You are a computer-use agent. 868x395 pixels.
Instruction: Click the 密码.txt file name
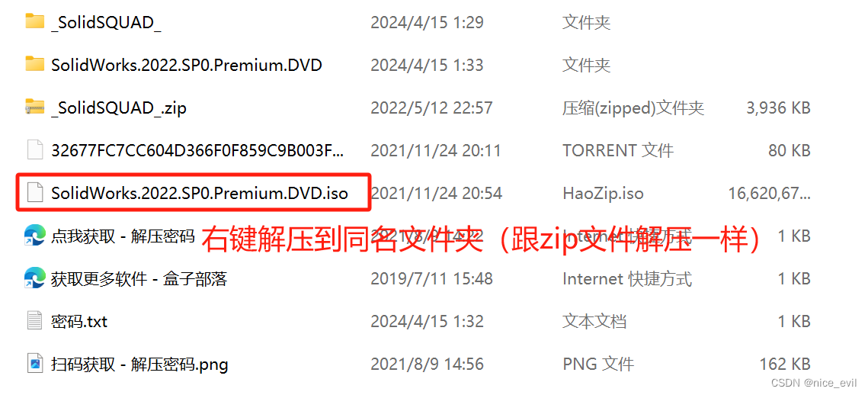point(79,321)
